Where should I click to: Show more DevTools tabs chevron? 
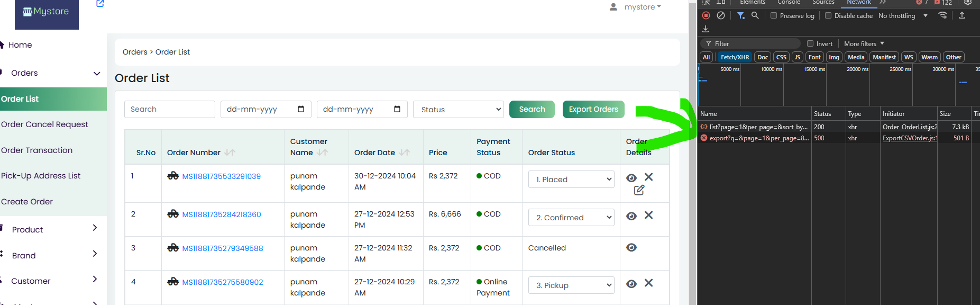(x=883, y=2)
